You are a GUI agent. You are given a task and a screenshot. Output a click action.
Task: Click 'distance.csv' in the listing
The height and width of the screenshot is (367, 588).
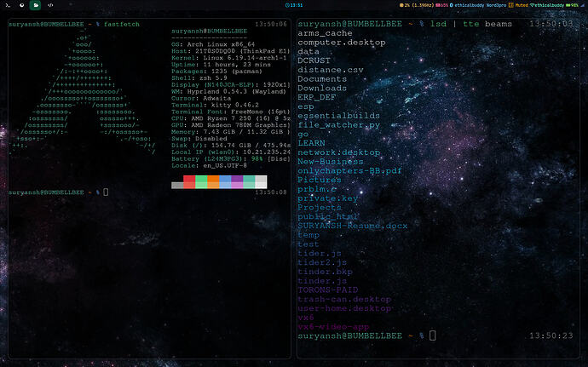(x=331, y=70)
